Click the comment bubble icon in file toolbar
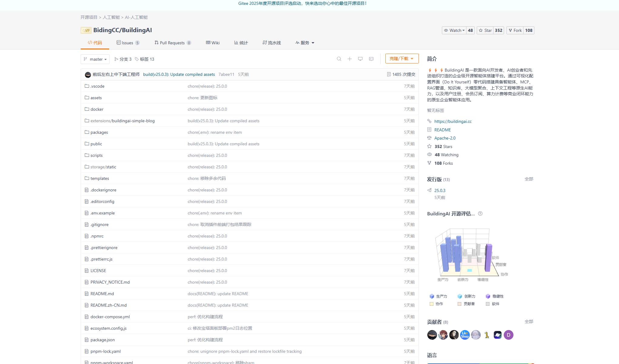619x364 pixels. coord(371,59)
